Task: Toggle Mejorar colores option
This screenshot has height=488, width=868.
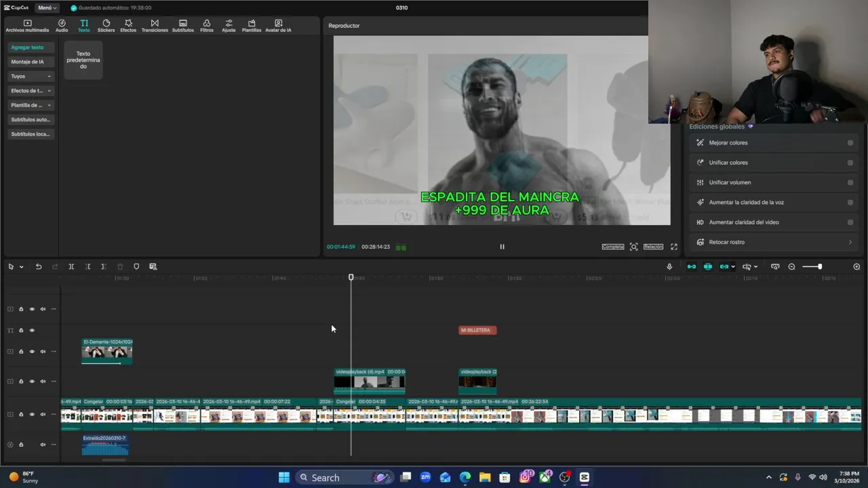Action: [850, 143]
